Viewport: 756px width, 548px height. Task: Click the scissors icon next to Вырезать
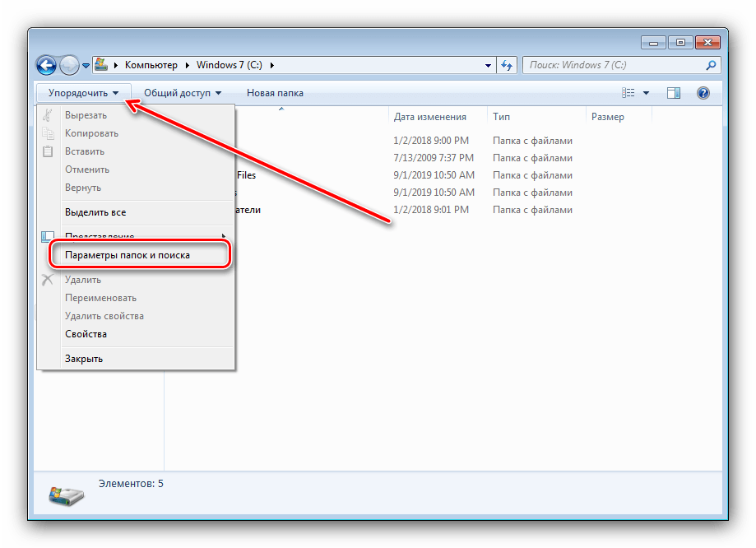tap(47, 115)
